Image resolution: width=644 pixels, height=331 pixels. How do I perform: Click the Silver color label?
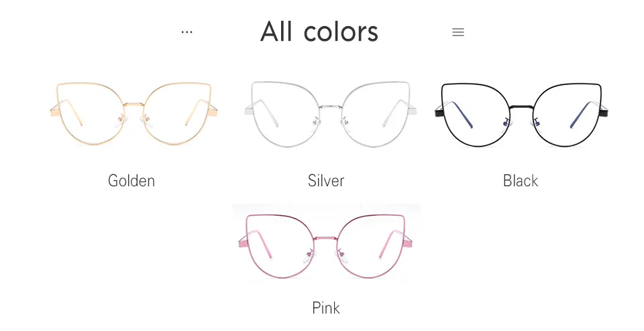326,181
